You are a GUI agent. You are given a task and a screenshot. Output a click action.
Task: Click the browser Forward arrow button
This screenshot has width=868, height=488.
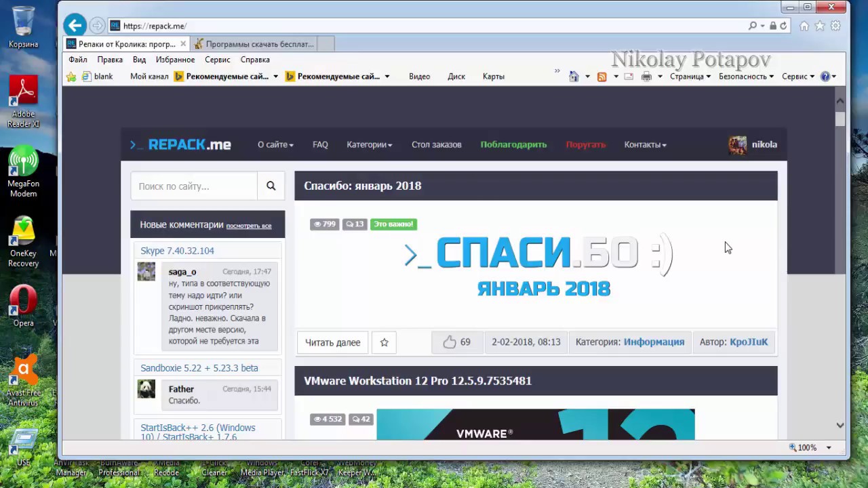[x=97, y=26]
